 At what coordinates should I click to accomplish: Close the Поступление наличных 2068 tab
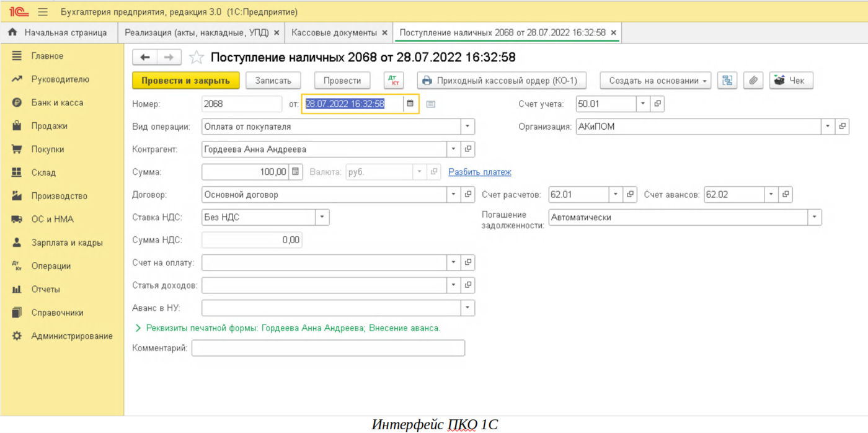pos(613,32)
